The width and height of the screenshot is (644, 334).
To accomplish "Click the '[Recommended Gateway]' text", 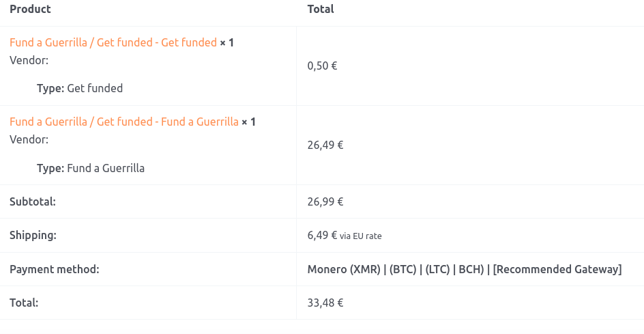I will coord(557,269).
